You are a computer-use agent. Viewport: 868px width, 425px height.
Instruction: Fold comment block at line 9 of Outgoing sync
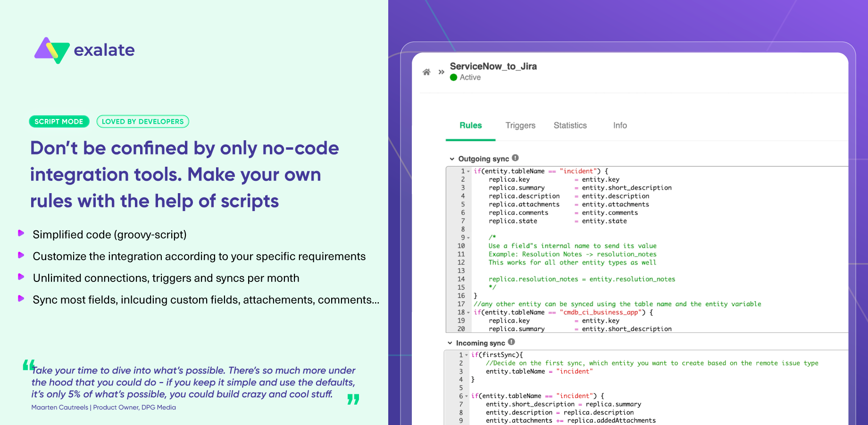point(468,238)
